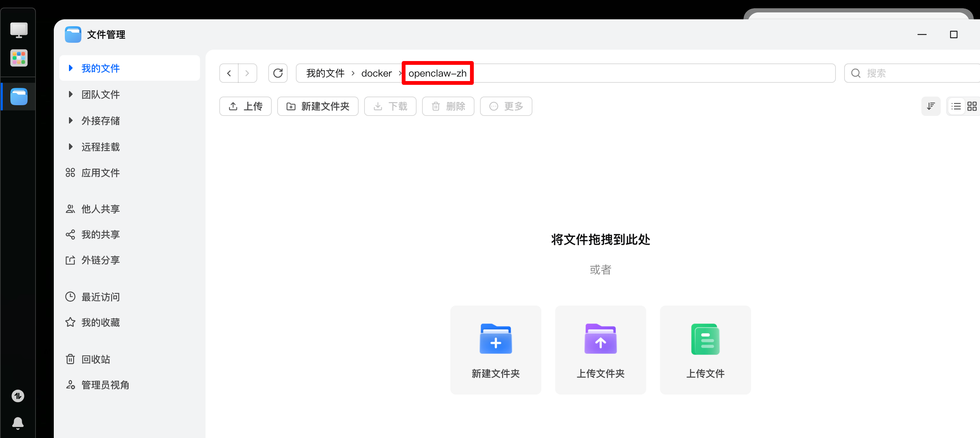Expand the 外接存储 tree arrow
The image size is (980, 438).
70,121
